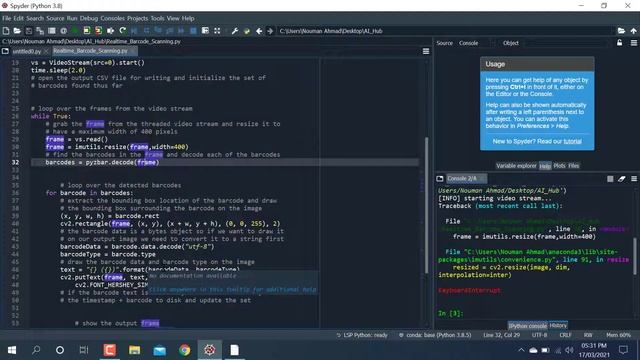Re-run the last script icon
This screenshot has width=640, height=360.
click(122, 31)
